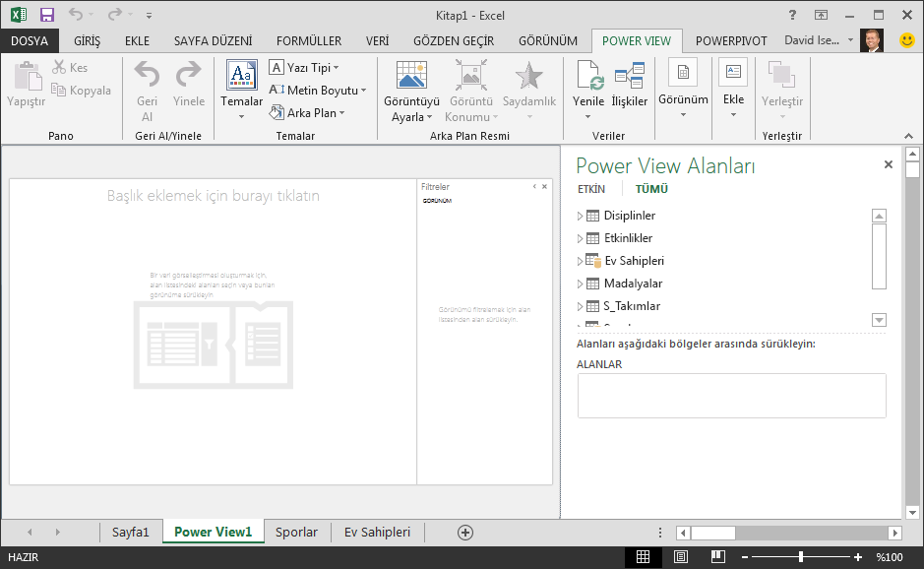Click the smiley feedback icon
This screenshot has height=569, width=924.
pos(907,40)
